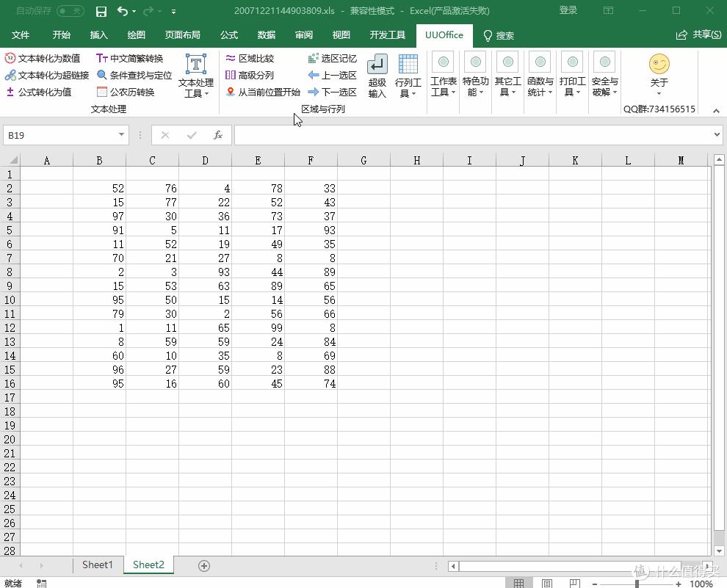This screenshot has height=588, width=727.
Task: Switch to the 数据 ribbon tab
Action: (x=266, y=35)
